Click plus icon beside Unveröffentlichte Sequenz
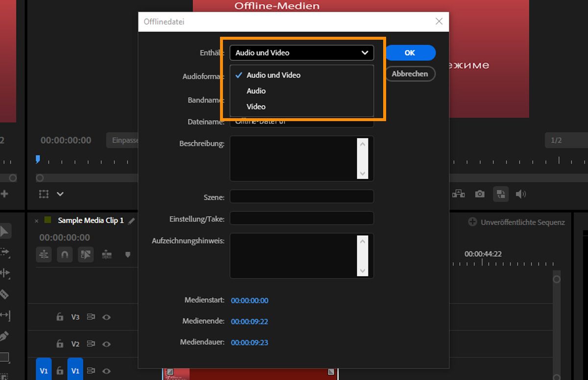 click(x=472, y=222)
